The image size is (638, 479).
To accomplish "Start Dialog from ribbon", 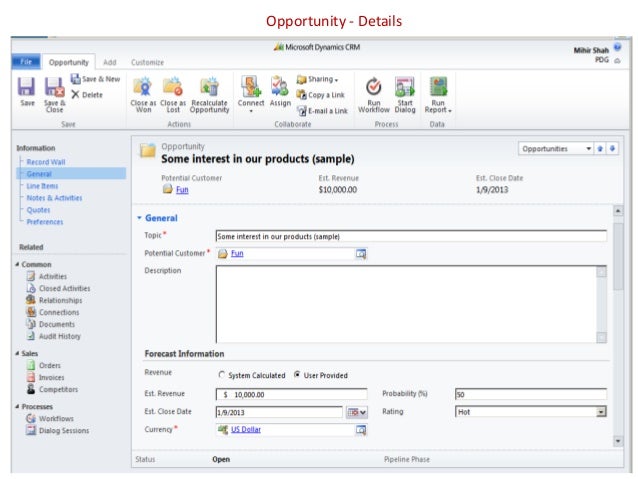I will (x=405, y=94).
